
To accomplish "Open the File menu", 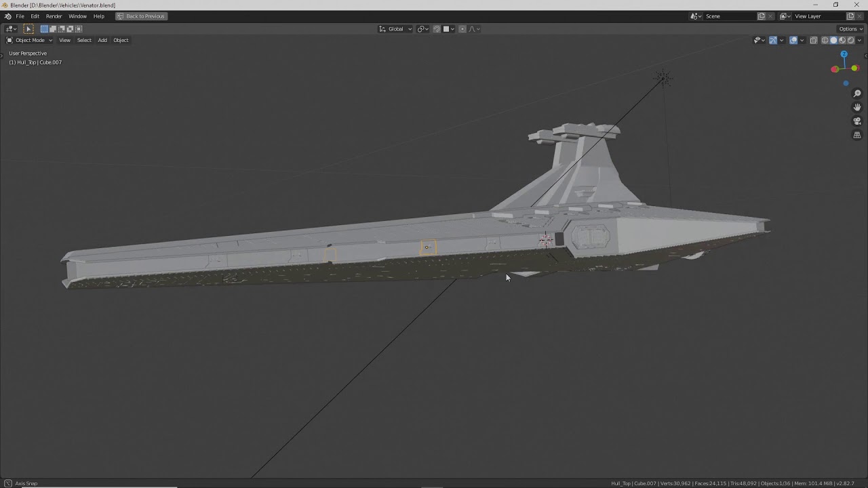I will [20, 16].
